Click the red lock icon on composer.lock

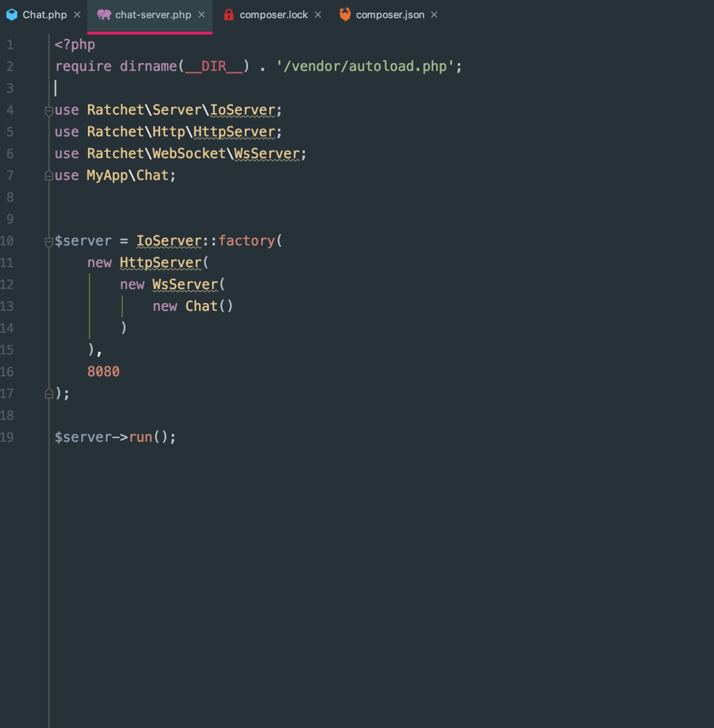[x=229, y=15]
